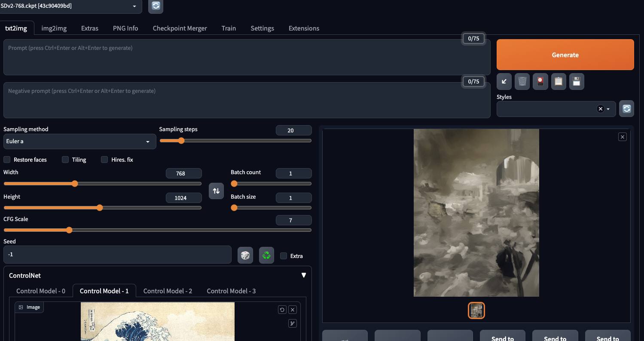This screenshot has height=341, width=644.
Task: Open the Train tab
Action: pos(229,28)
